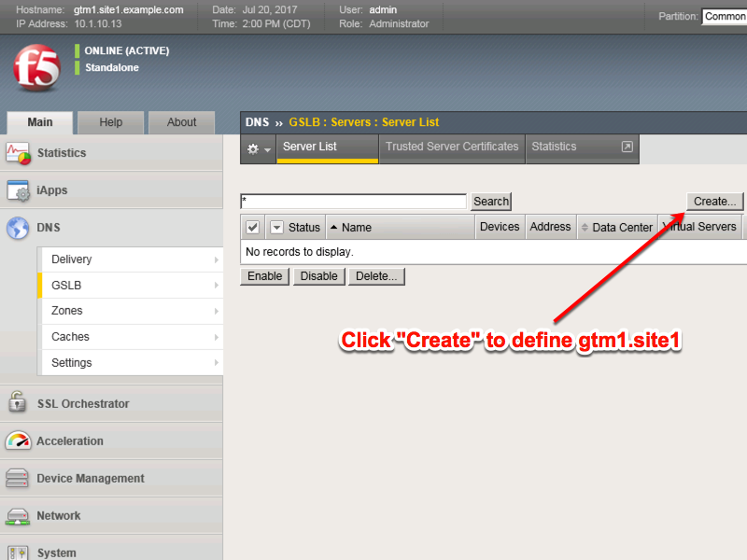Expand the Delivery submenu arrow
The width and height of the screenshot is (747, 560).
(x=217, y=259)
